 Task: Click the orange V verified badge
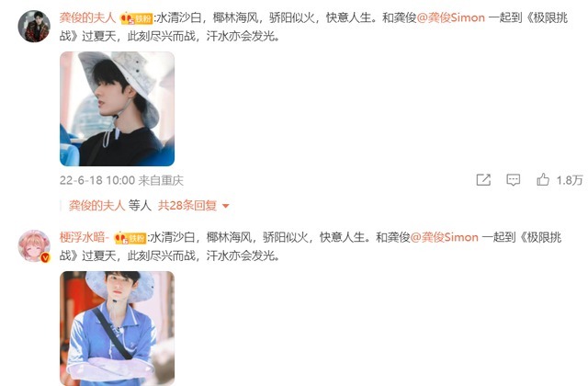45,257
